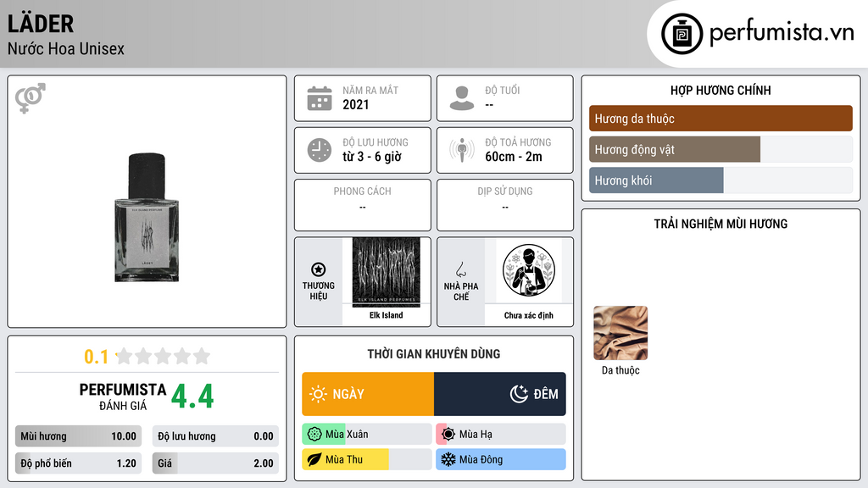Click the Trải nghiệm mùi hương heading

click(x=721, y=224)
